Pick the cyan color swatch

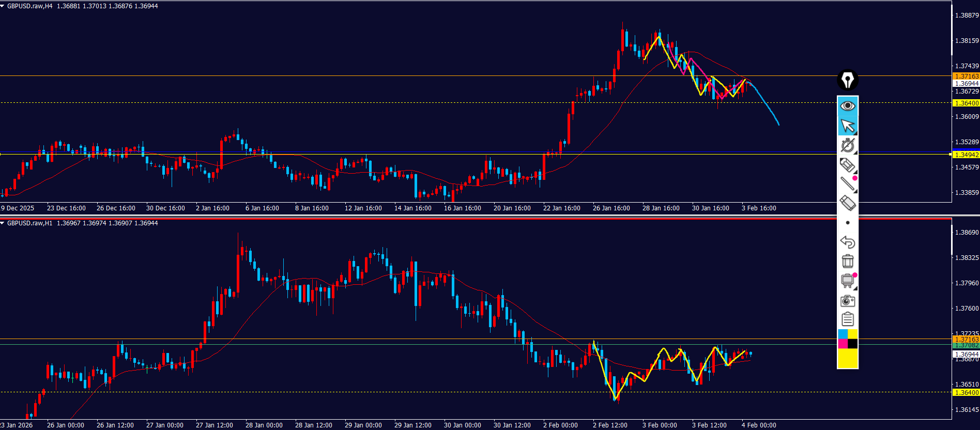pos(843,334)
